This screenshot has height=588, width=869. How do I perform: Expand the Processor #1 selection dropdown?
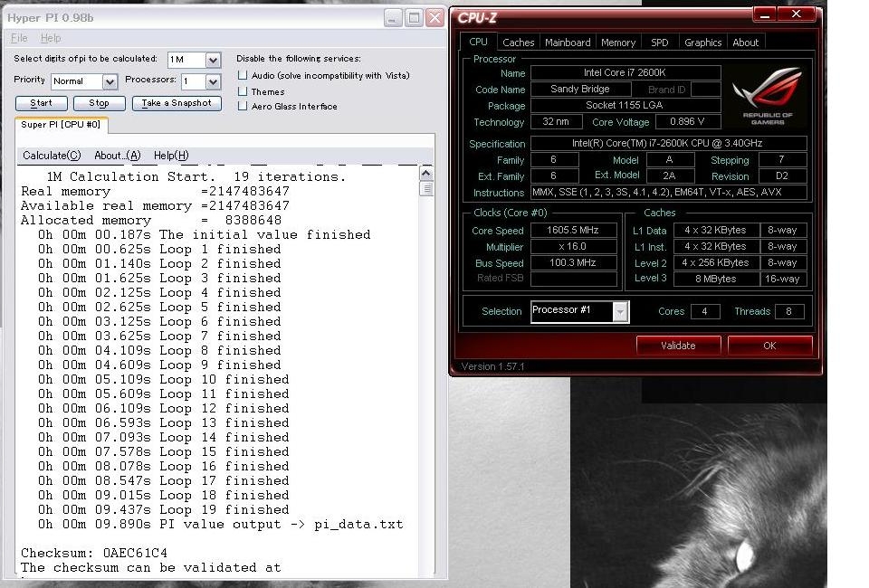point(620,311)
